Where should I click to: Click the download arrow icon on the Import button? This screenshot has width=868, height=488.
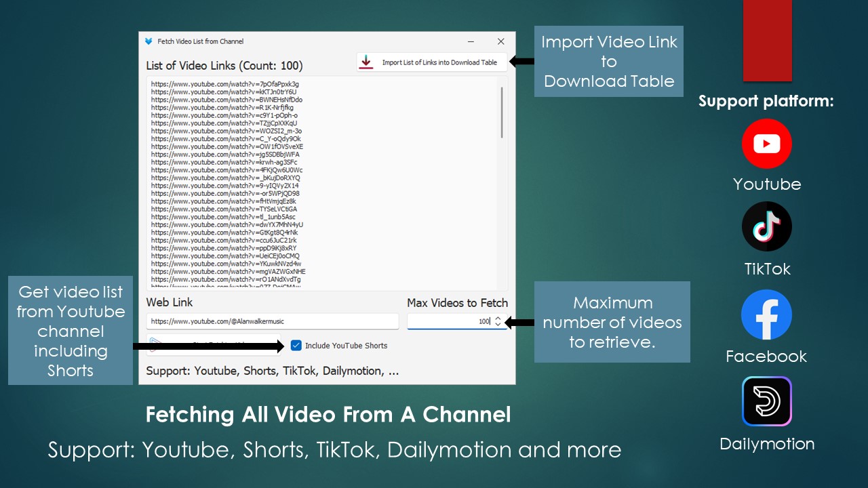tap(366, 62)
